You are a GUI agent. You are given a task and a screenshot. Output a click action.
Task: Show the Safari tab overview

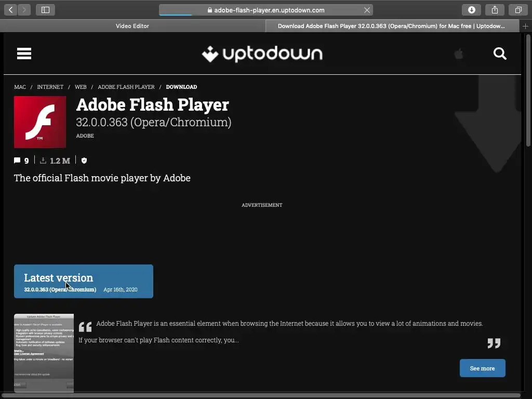(x=518, y=10)
